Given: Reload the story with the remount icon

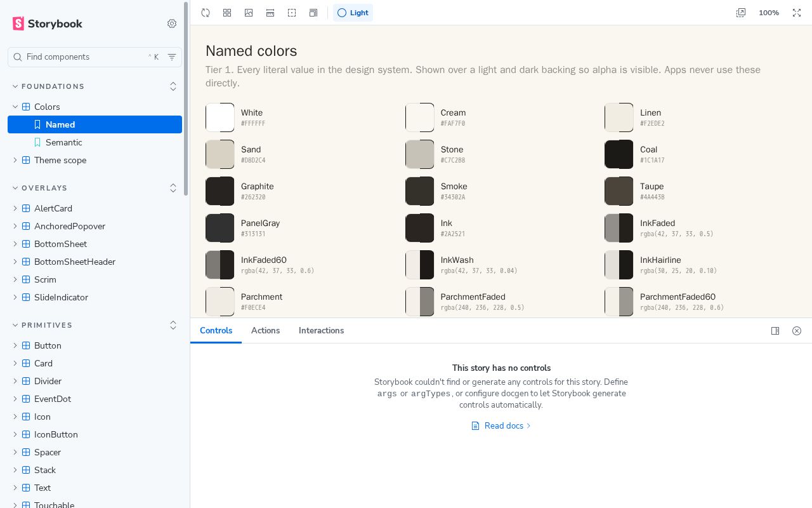Looking at the screenshot, I should pyautogui.click(x=206, y=13).
